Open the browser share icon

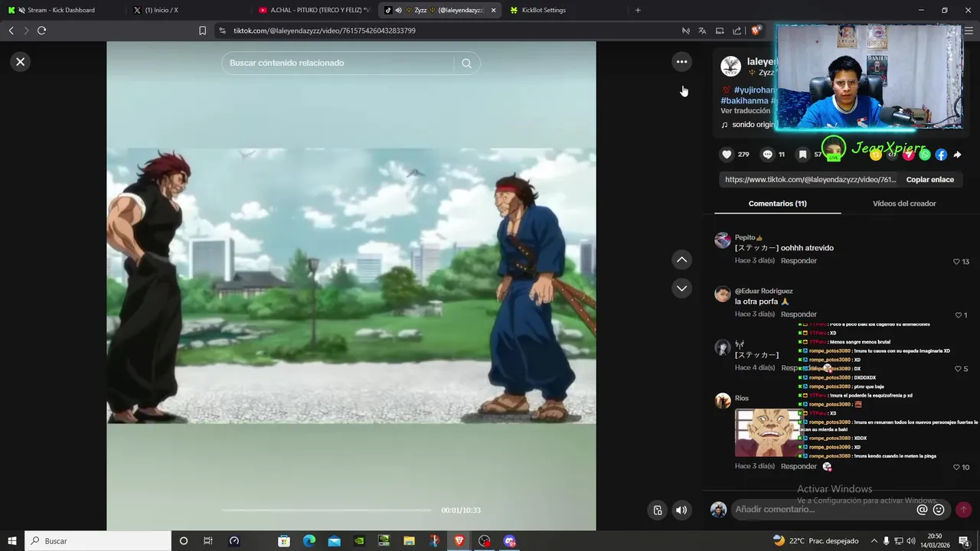click(737, 31)
